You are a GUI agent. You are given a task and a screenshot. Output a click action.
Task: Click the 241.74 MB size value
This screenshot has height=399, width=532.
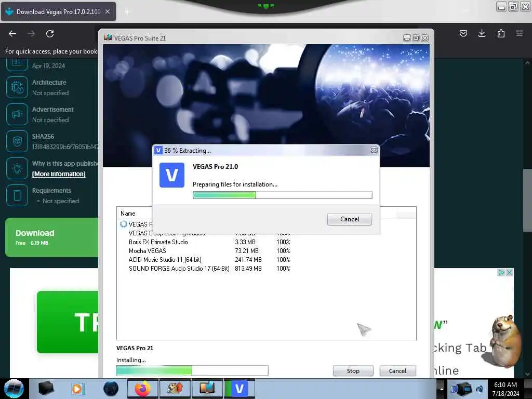(248, 260)
